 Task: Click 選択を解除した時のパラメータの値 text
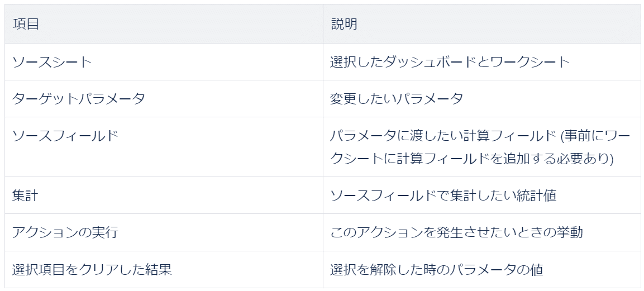437,270
